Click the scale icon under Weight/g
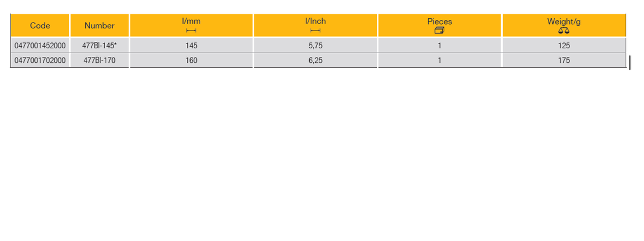This screenshot has width=644, height=241. (x=563, y=31)
